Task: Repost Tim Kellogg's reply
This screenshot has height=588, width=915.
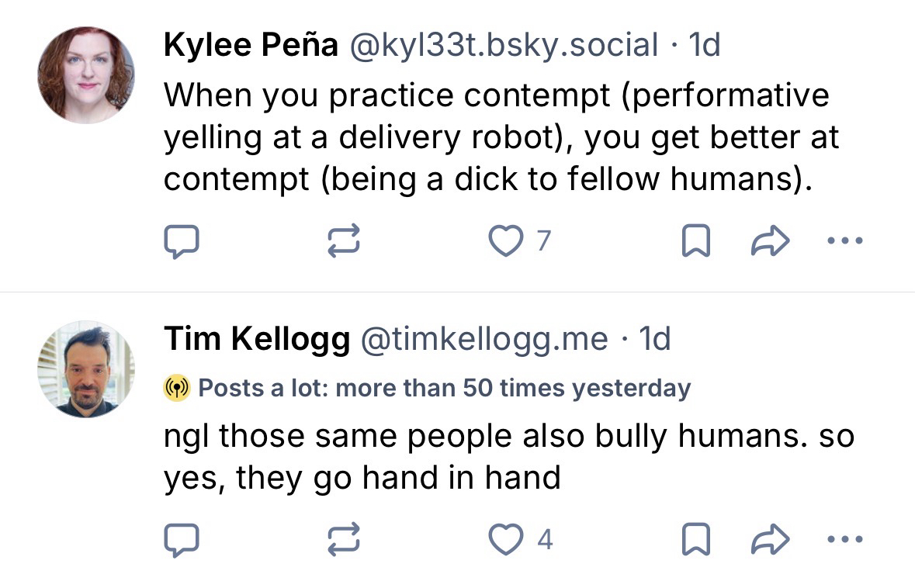Action: [x=345, y=540]
